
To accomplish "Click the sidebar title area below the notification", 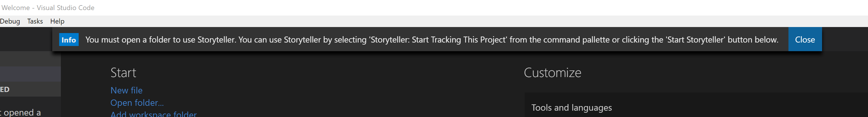I will [30, 59].
